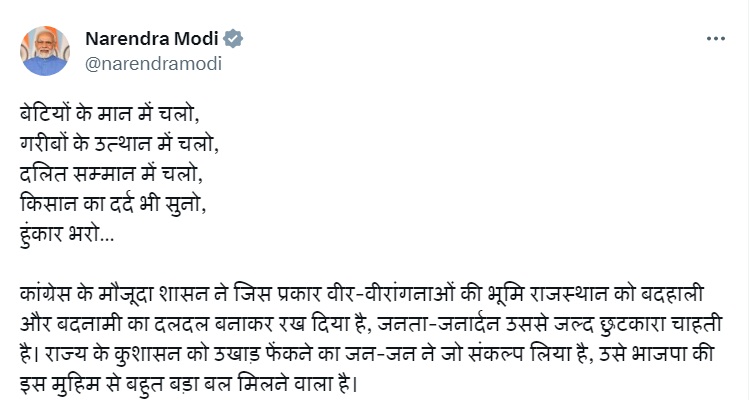This screenshot has width=750, height=400.
Task: Open Narendra Modi's profile picture
Action: tap(46, 49)
